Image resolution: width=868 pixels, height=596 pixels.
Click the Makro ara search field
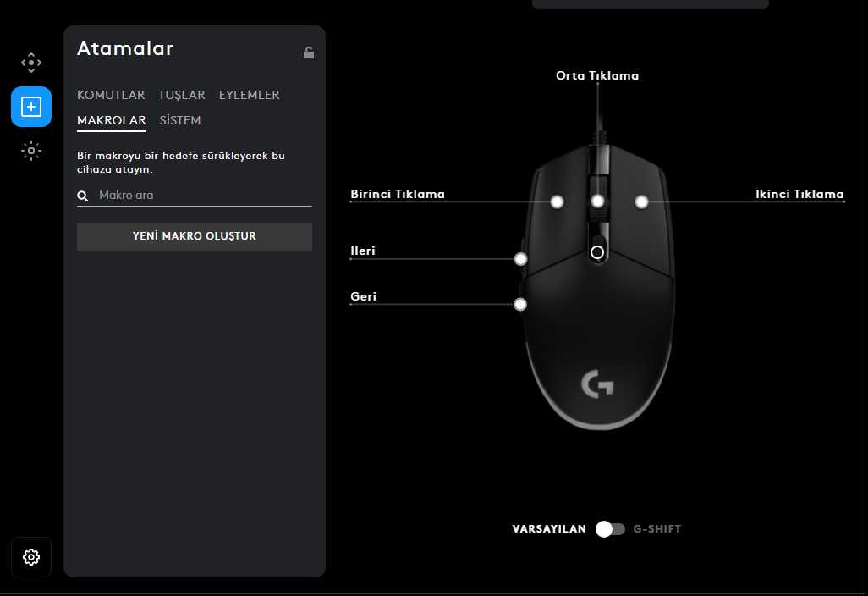[x=195, y=196]
